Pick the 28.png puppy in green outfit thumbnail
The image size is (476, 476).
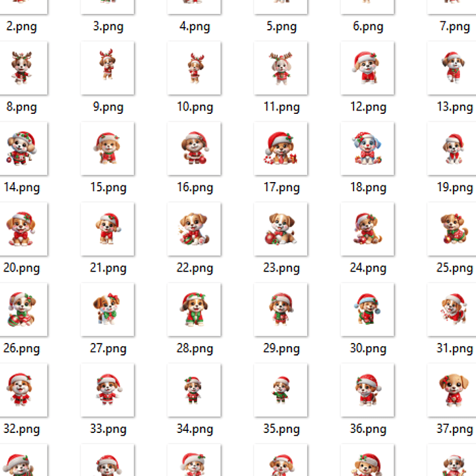point(194,309)
